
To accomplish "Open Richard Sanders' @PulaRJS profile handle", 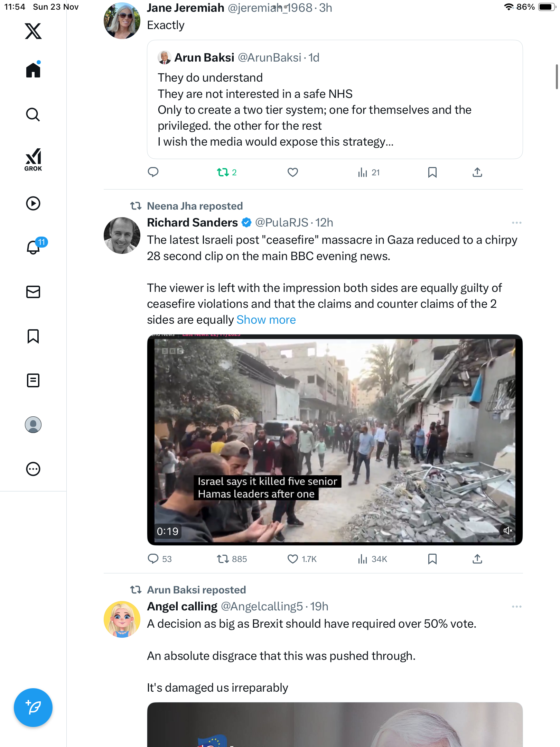I will point(281,223).
